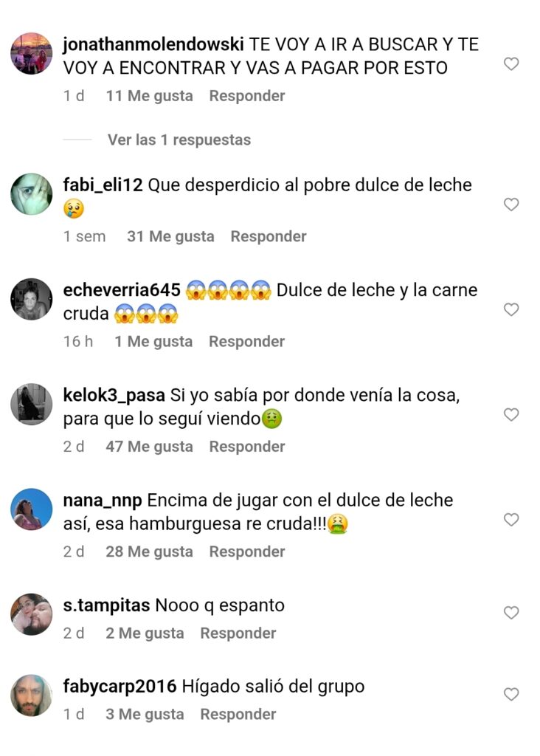The width and height of the screenshot is (540, 756).
Task: Like nana_nnp's hamburguesa comment
Action: [511, 519]
